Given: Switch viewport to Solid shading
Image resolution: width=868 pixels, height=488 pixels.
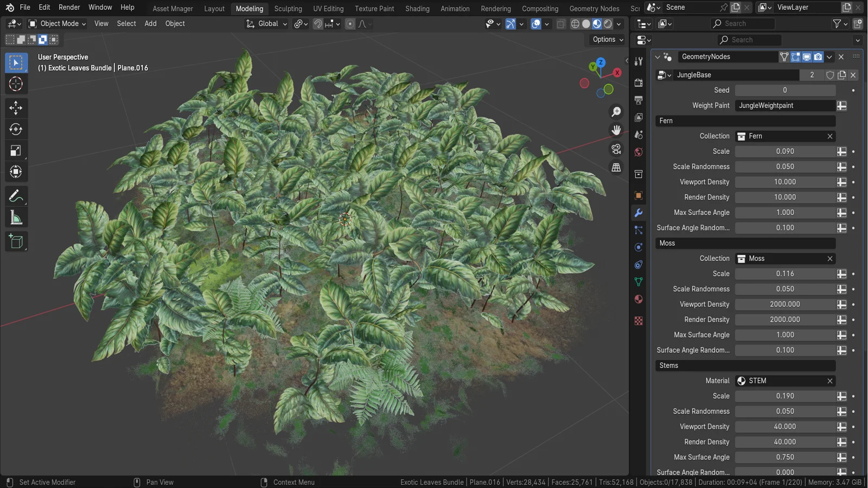Looking at the screenshot, I should pos(586,24).
